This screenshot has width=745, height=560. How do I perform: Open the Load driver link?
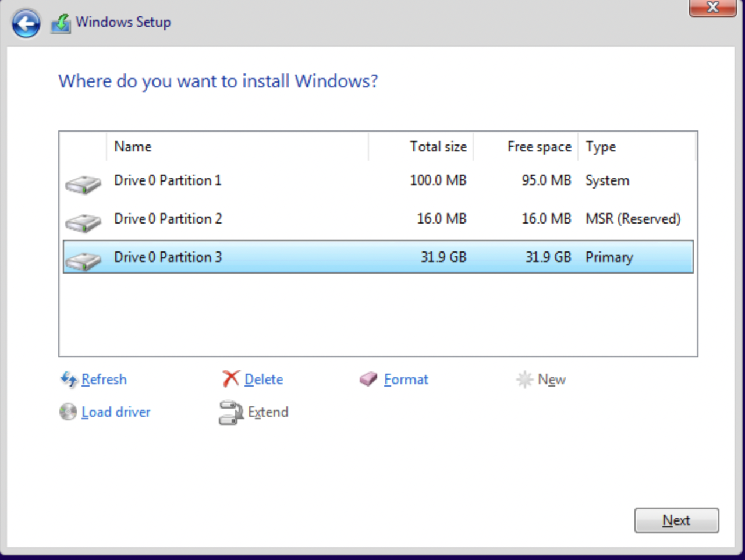coord(116,412)
